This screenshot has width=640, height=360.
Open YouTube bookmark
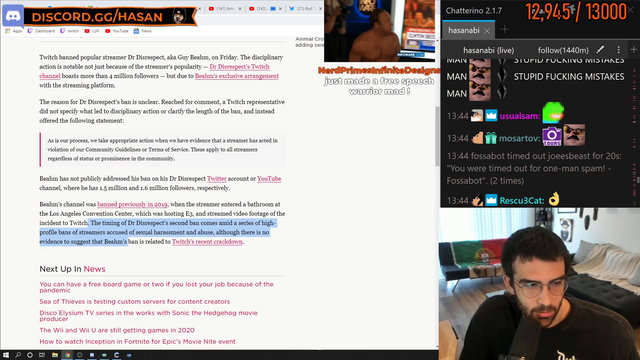click(x=117, y=31)
